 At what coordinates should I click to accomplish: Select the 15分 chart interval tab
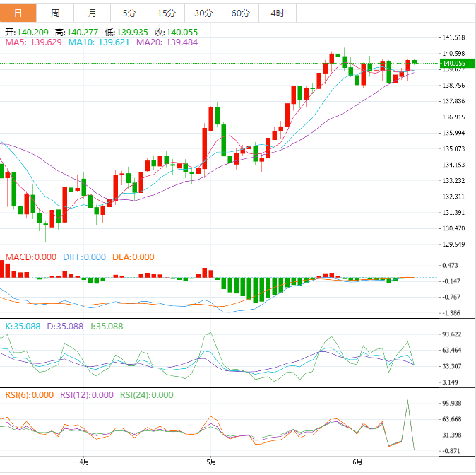(x=166, y=13)
